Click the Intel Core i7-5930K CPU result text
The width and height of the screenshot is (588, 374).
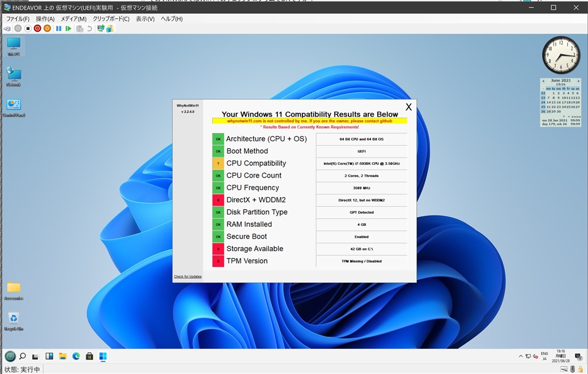pyautogui.click(x=362, y=164)
